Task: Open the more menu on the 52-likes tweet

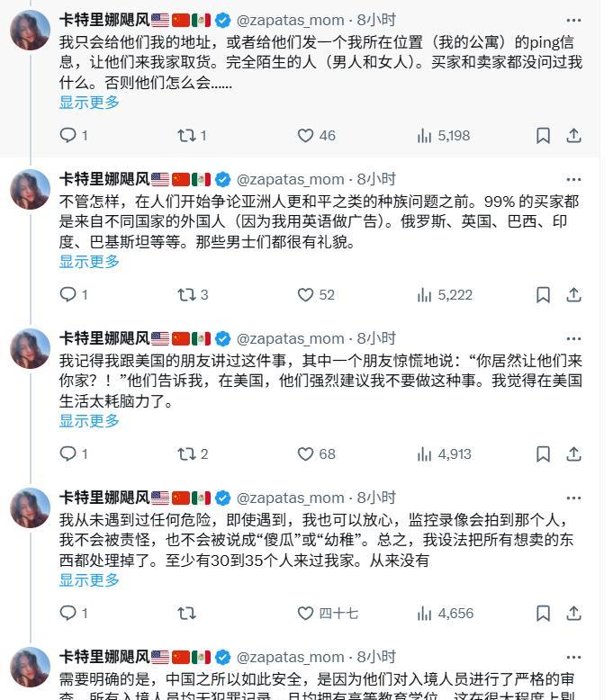Action: click(x=573, y=179)
